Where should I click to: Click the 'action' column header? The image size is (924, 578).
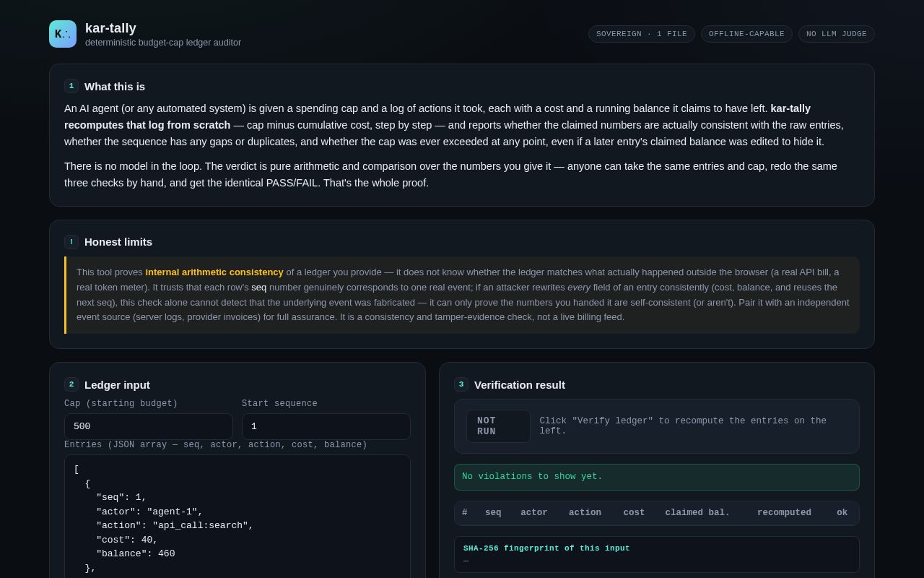click(585, 513)
